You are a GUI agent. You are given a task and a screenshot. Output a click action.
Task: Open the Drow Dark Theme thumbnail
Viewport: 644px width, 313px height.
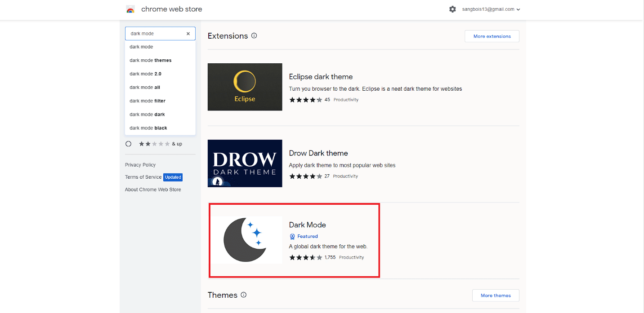point(245,163)
